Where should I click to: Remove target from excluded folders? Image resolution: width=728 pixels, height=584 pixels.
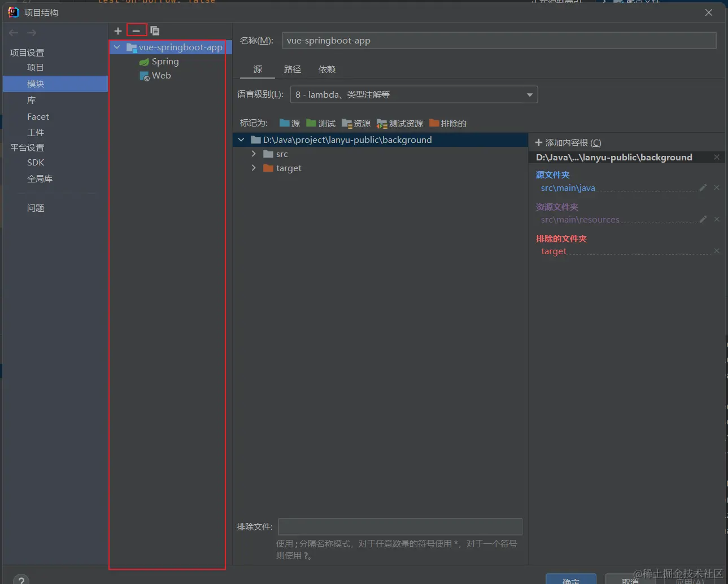click(717, 251)
